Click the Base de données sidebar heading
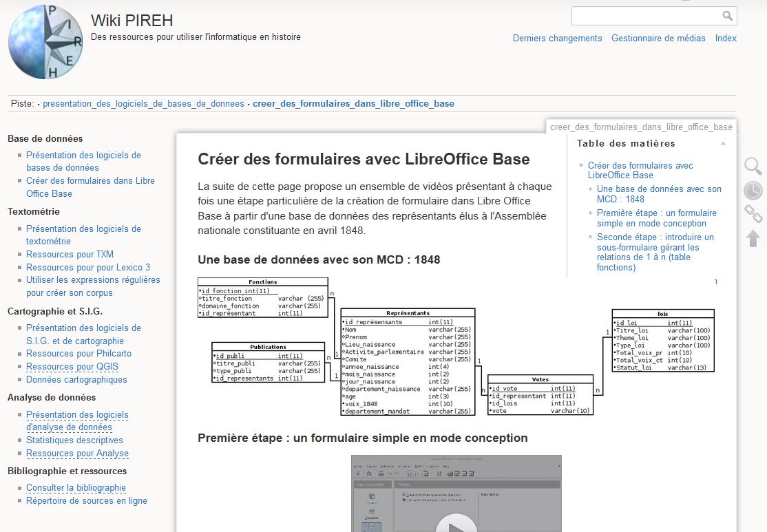The image size is (767, 532). tap(45, 139)
